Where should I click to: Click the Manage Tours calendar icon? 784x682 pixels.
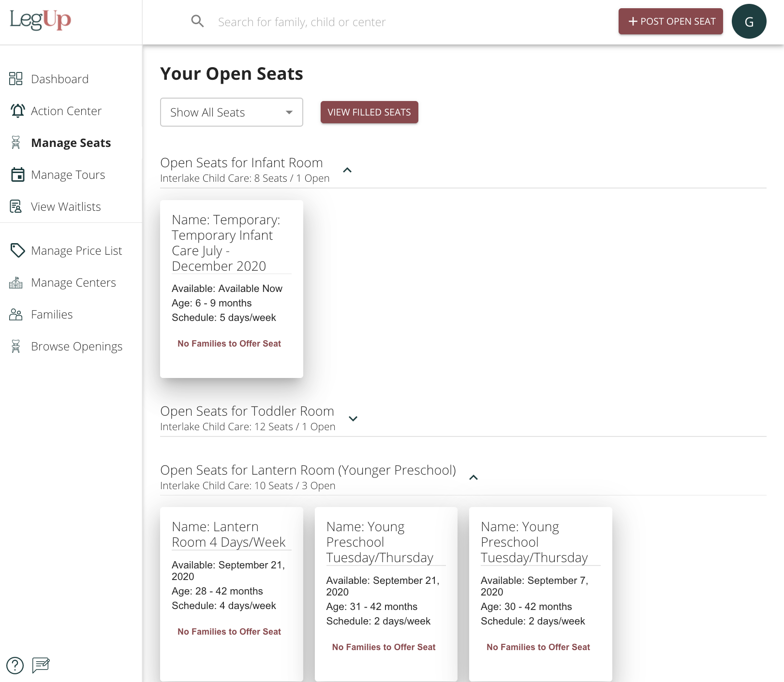[x=18, y=174]
